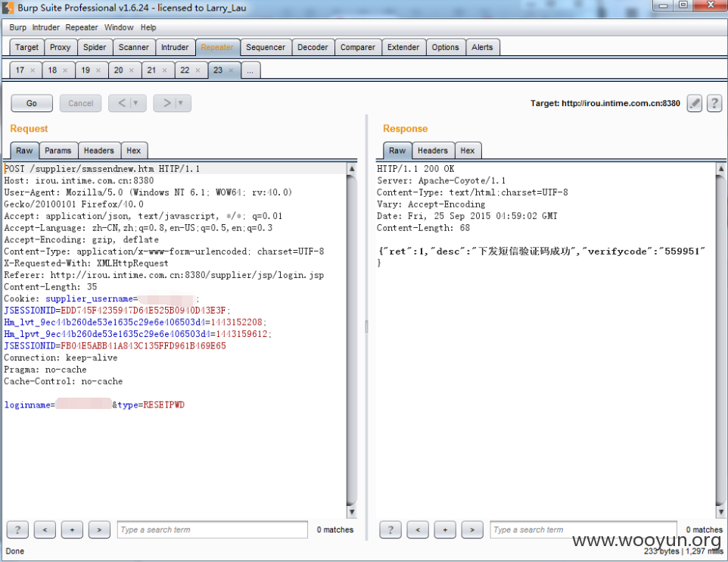Click the response pane scroll-down arrow

pyautogui.click(x=721, y=512)
